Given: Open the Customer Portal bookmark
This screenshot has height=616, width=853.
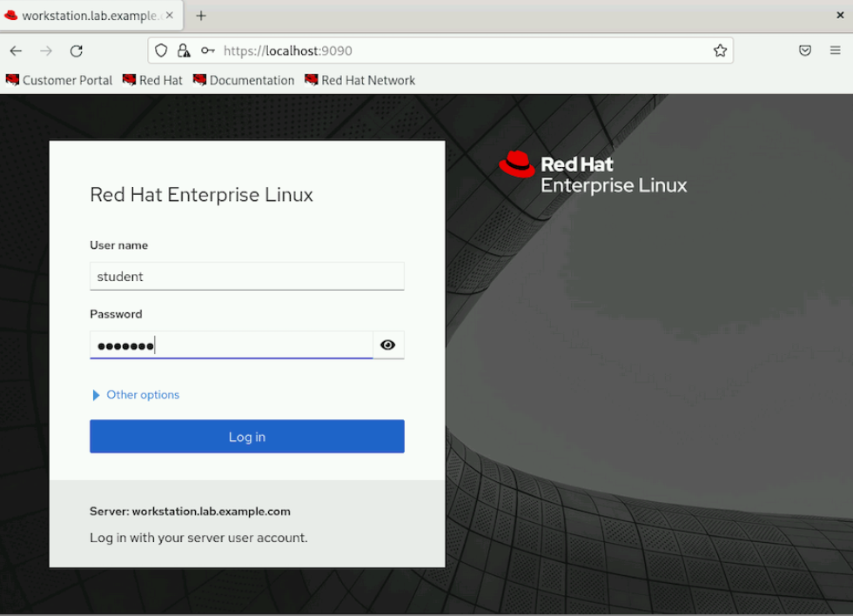Looking at the screenshot, I should (59, 80).
